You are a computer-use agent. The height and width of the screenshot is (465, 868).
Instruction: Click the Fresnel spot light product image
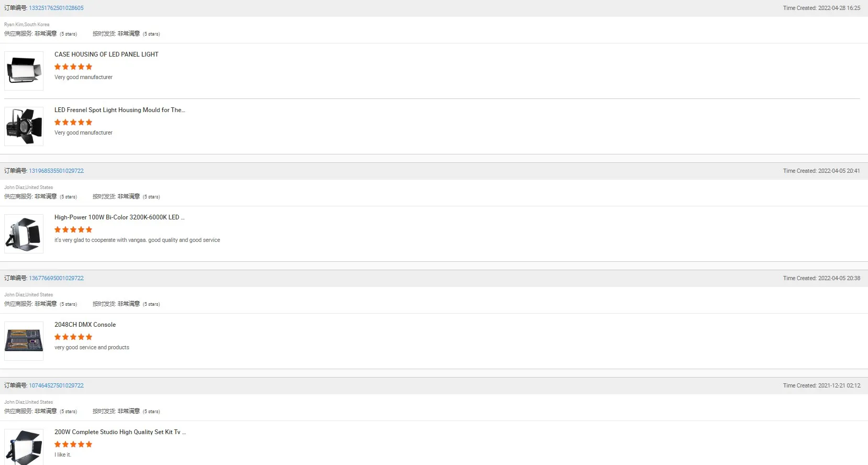tap(24, 126)
